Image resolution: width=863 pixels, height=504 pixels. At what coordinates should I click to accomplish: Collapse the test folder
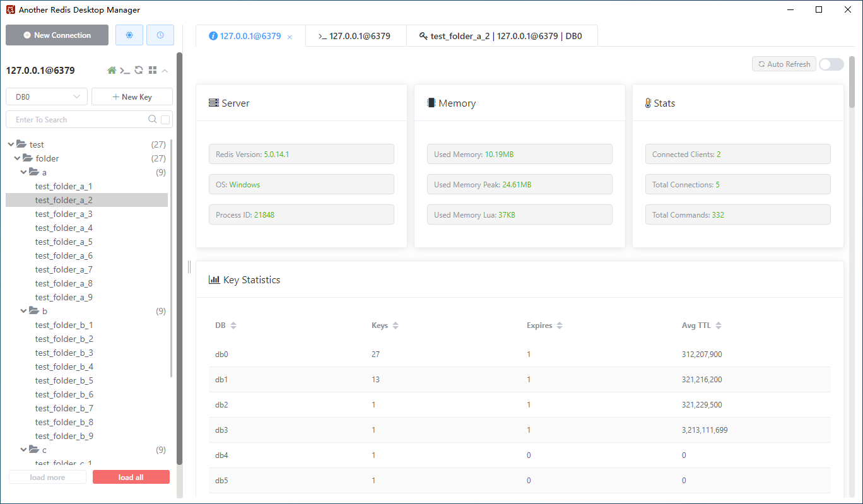tap(10, 144)
